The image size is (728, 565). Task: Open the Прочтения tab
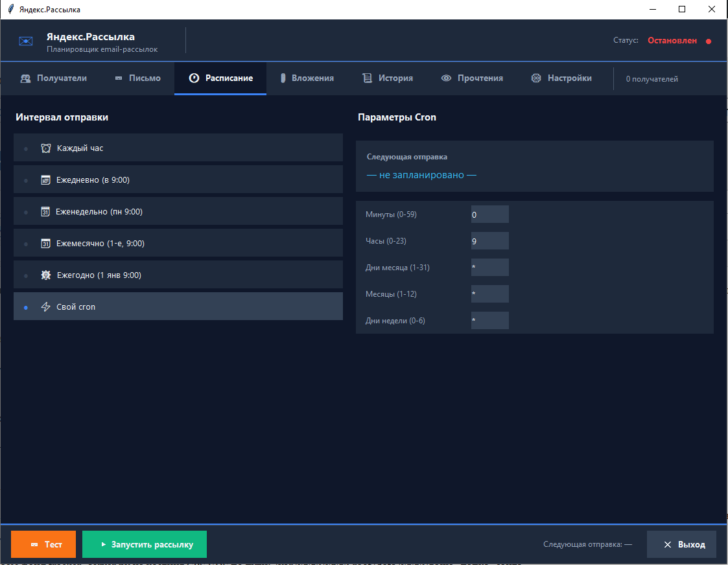[472, 78]
